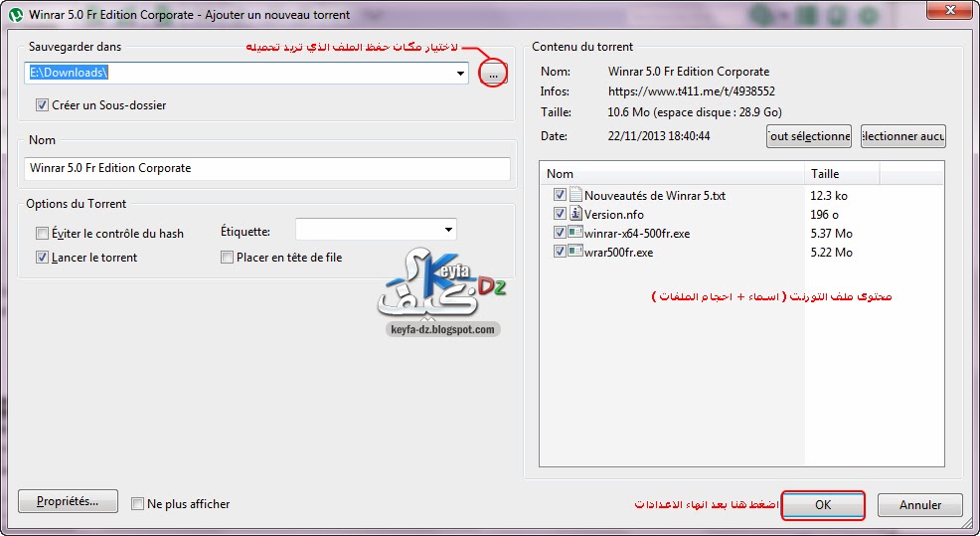The height and width of the screenshot is (536, 980).
Task: Click the torrent Nom text field
Action: [x=267, y=168]
